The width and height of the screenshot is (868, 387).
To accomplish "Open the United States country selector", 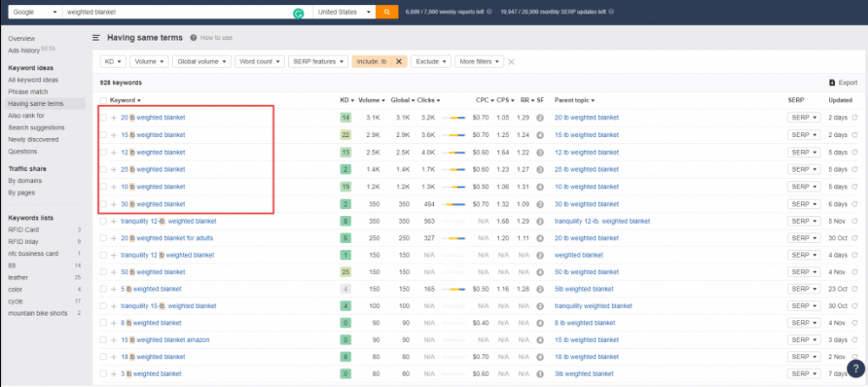I will [x=344, y=12].
